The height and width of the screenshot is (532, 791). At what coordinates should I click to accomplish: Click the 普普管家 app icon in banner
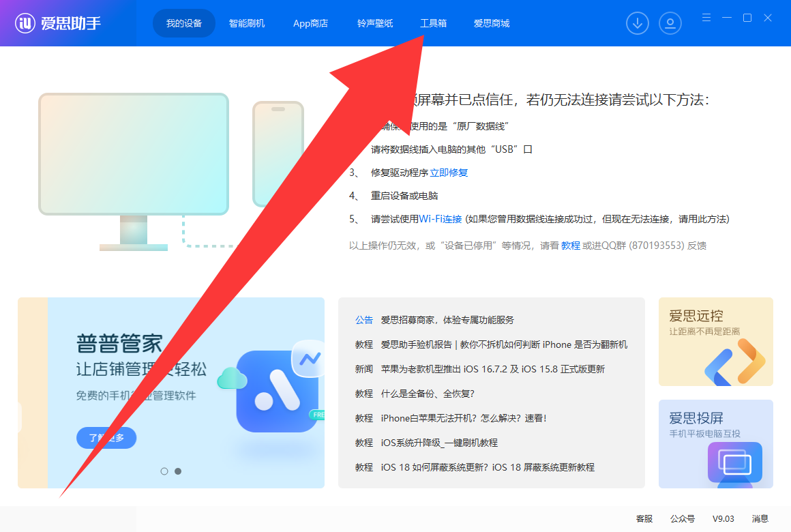276,391
